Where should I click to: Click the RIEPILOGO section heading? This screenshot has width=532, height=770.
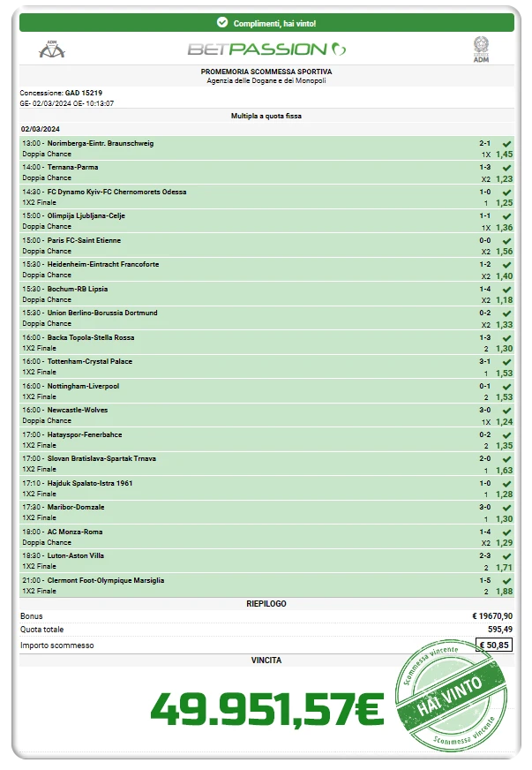[266, 603]
